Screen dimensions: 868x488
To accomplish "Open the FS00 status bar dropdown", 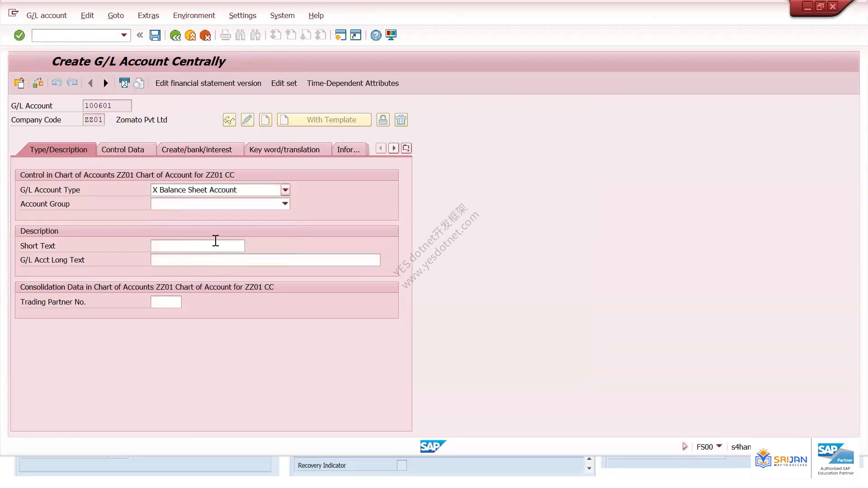I will (719, 446).
